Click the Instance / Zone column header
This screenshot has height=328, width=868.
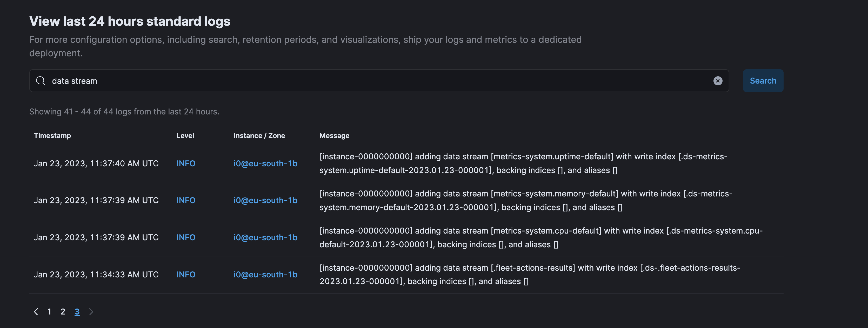pyautogui.click(x=259, y=135)
